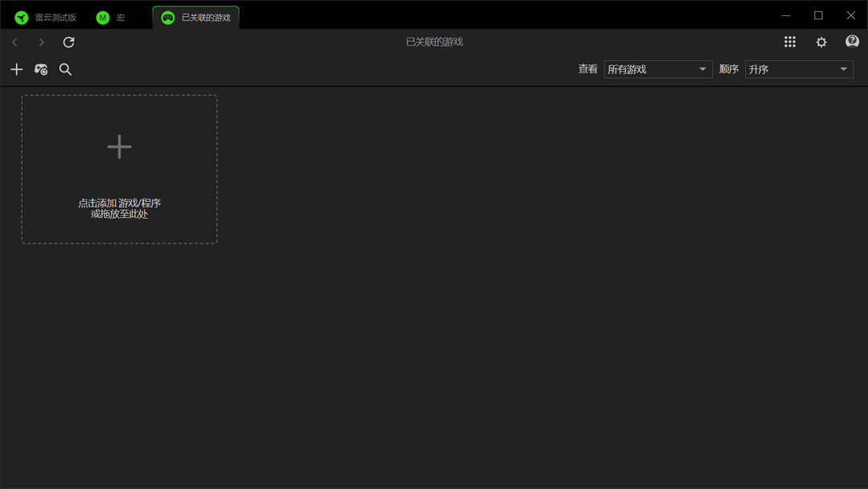The width and height of the screenshot is (868, 489).
Task: Open the 所有游戏 filter dropdown
Action: coord(657,69)
